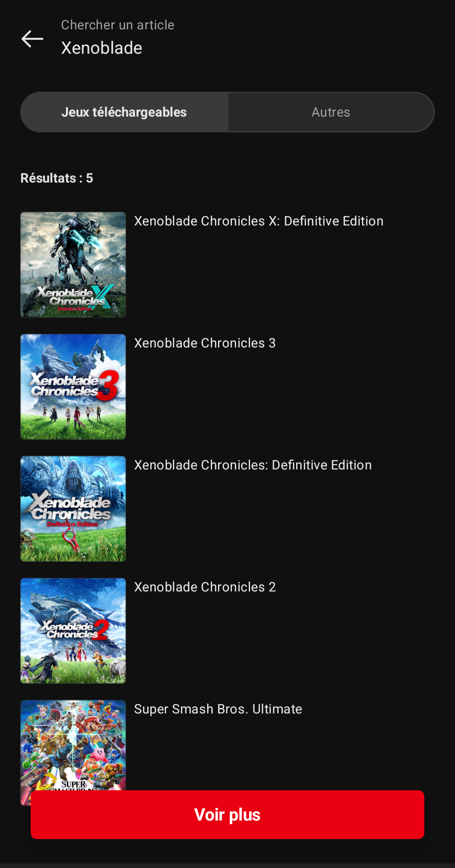Viewport: 455px width, 868px height.
Task: Select the 'Jeux téléchargeables' tab
Action: click(124, 112)
